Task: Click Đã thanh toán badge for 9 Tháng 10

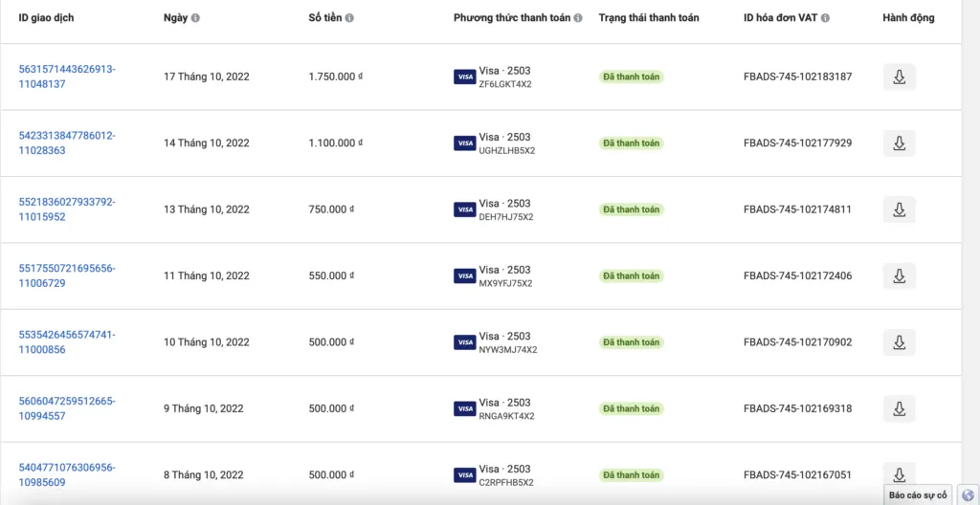Action: (632, 408)
